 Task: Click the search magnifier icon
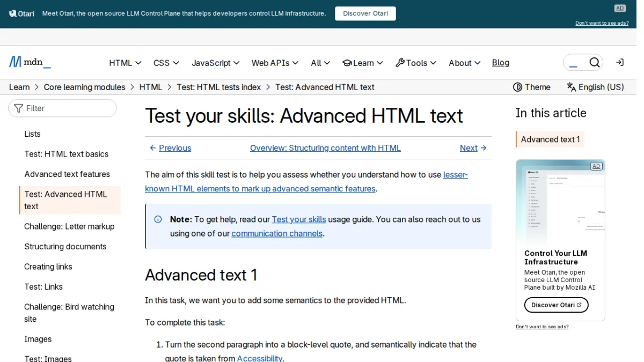pos(594,63)
